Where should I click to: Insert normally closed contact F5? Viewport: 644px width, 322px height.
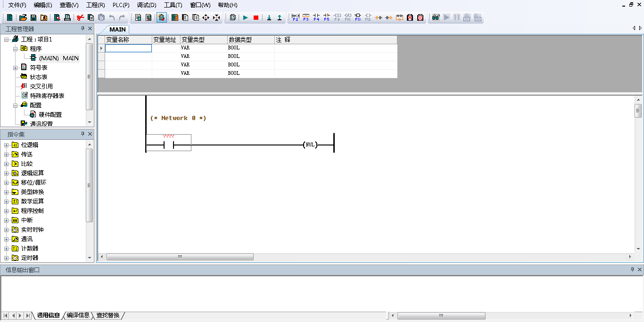327,17
